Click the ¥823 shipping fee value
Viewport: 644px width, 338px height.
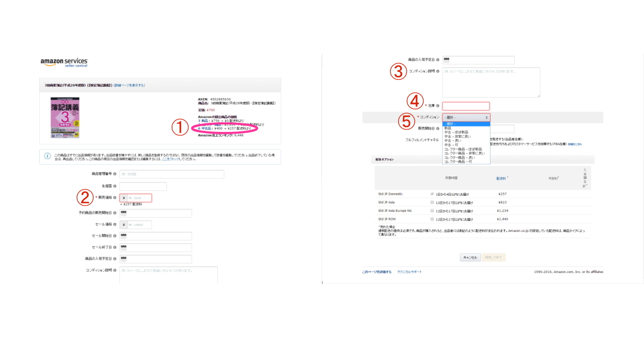click(503, 202)
